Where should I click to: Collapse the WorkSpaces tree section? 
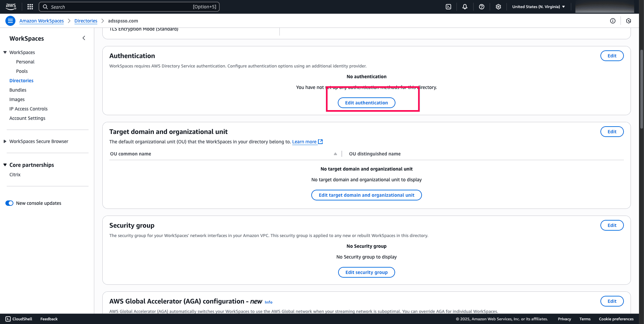pos(5,52)
